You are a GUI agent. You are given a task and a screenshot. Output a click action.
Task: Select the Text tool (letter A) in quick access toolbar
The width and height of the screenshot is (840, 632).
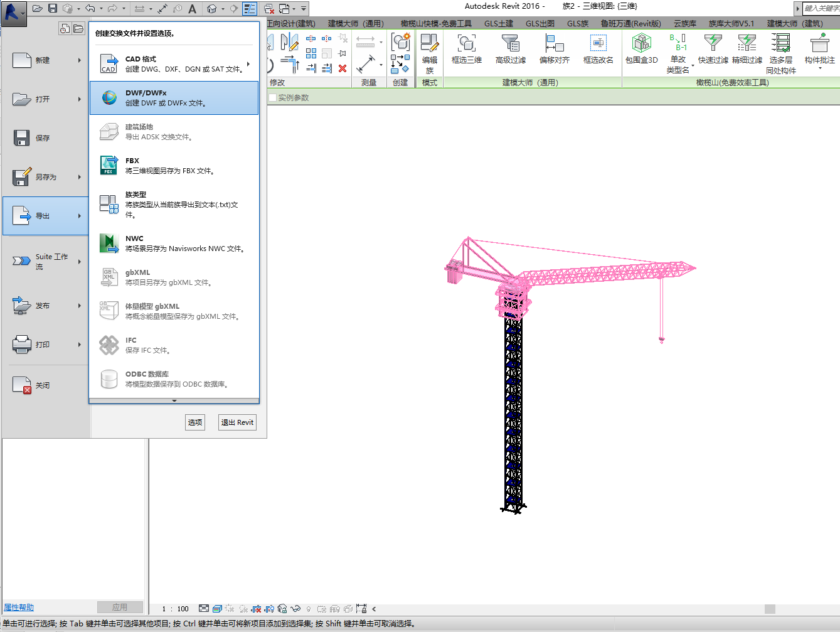193,9
